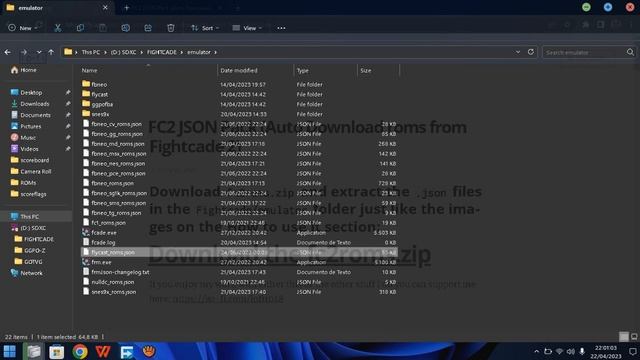Click FIGHTCADE in the address bar
The height and width of the screenshot is (360, 640).
tap(162, 52)
